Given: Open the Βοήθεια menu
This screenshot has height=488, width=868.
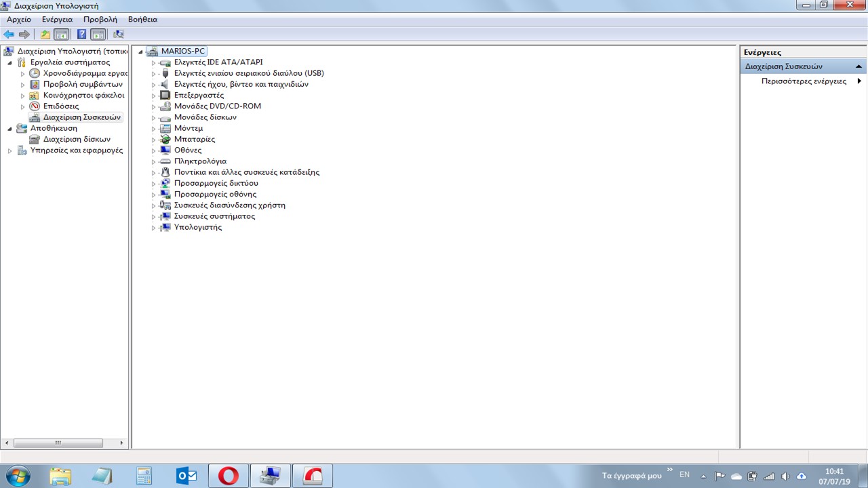Looking at the screenshot, I should click(142, 20).
